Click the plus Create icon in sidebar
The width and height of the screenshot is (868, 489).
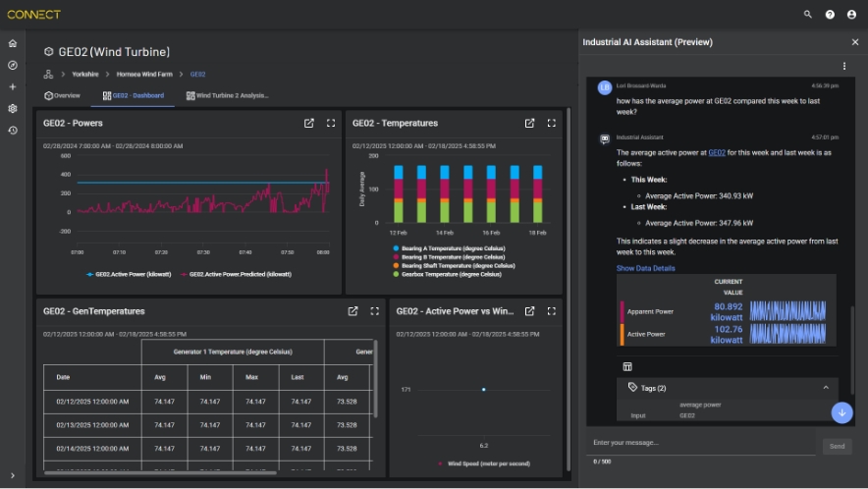(x=12, y=87)
